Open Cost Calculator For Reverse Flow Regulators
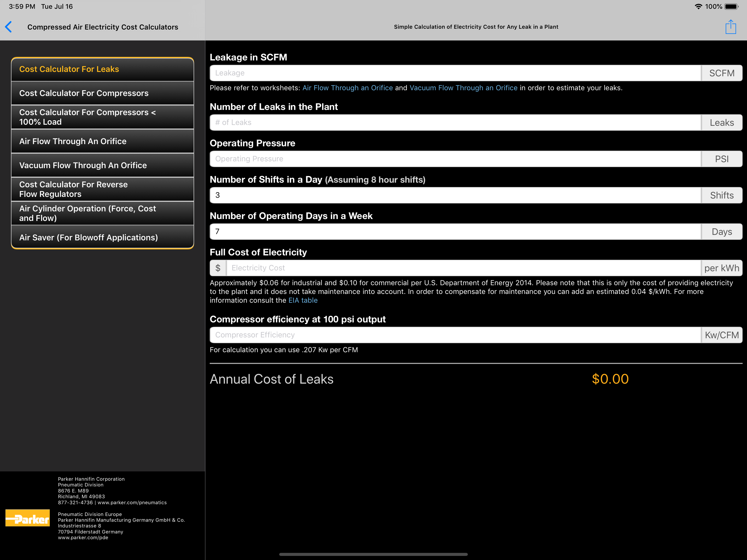 click(102, 189)
